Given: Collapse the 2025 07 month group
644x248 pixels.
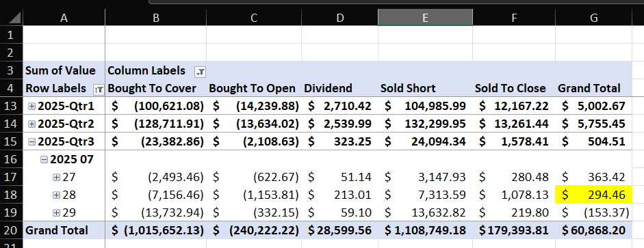Looking at the screenshot, I should coord(44,160).
